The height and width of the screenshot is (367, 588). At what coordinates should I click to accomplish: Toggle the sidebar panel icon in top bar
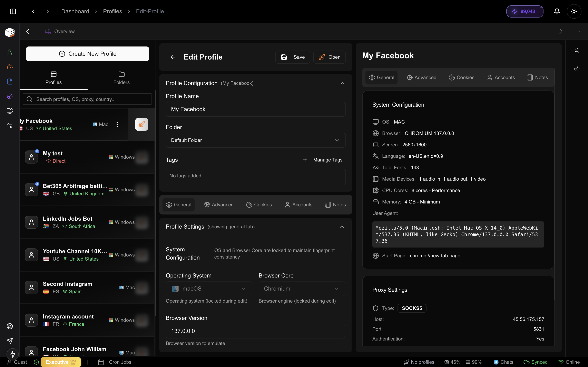pos(13,11)
